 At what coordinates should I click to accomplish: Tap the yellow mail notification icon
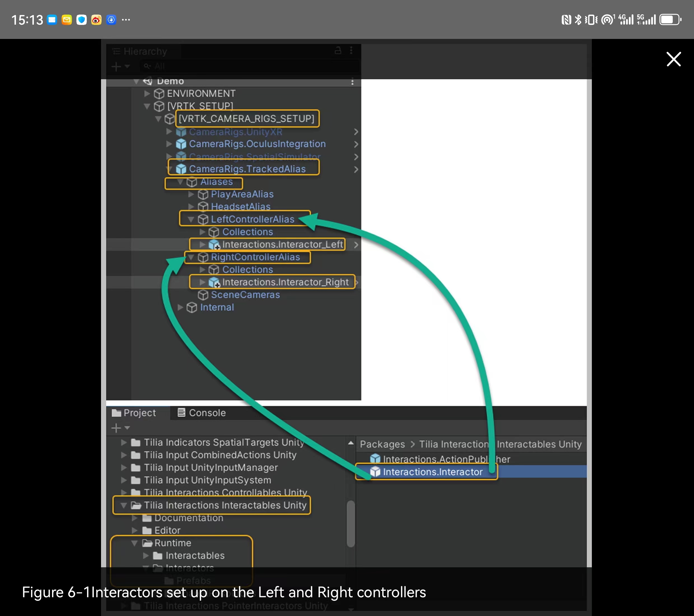[x=67, y=20]
